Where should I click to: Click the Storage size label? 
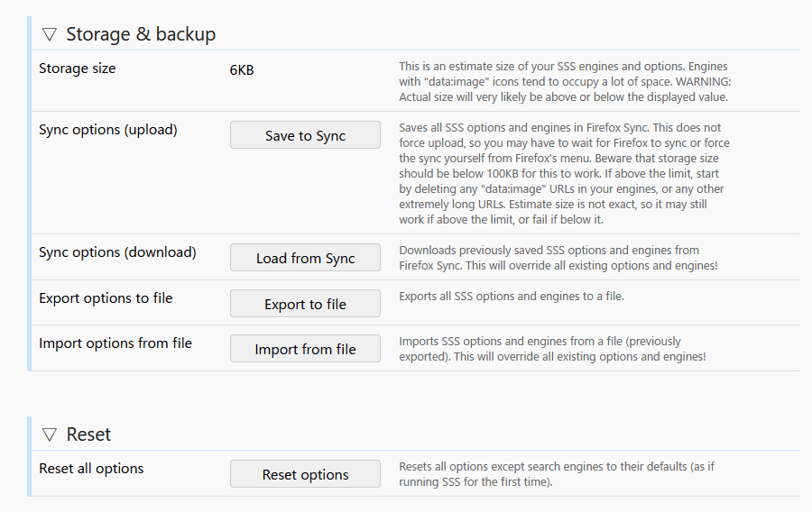[78, 69]
